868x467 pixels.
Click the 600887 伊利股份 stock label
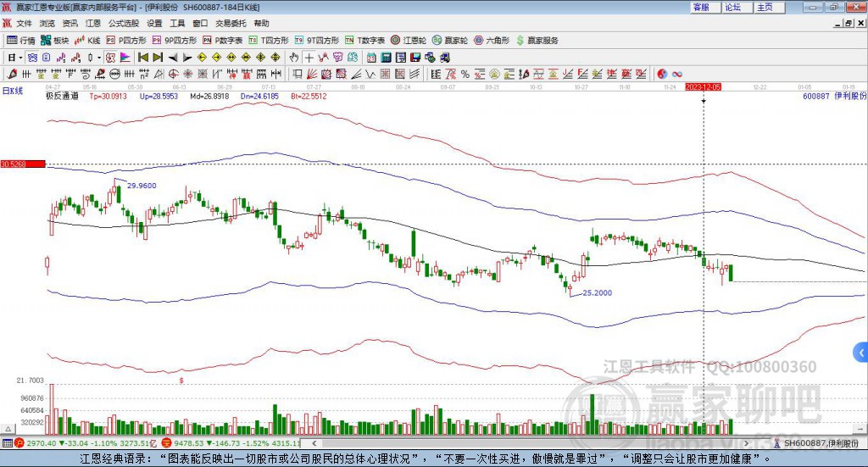(x=834, y=96)
